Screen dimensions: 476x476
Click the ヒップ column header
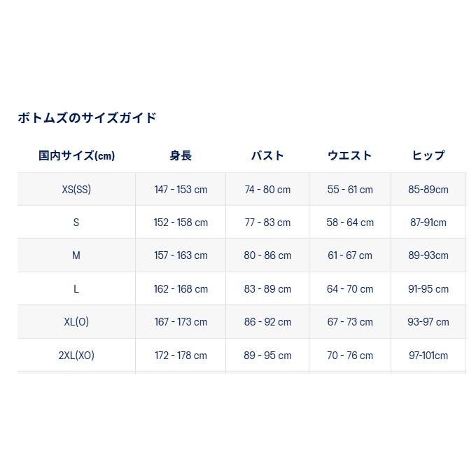428,156
